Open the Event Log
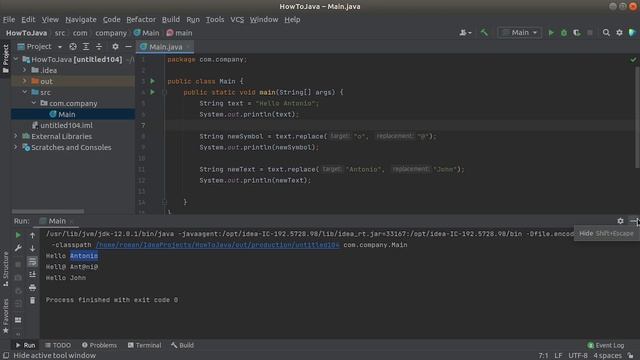The height and width of the screenshot is (360, 640). click(606, 345)
